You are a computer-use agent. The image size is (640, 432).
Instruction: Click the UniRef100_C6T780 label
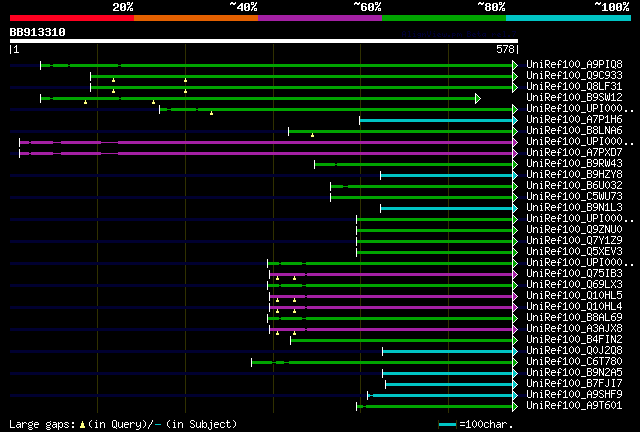(574, 362)
